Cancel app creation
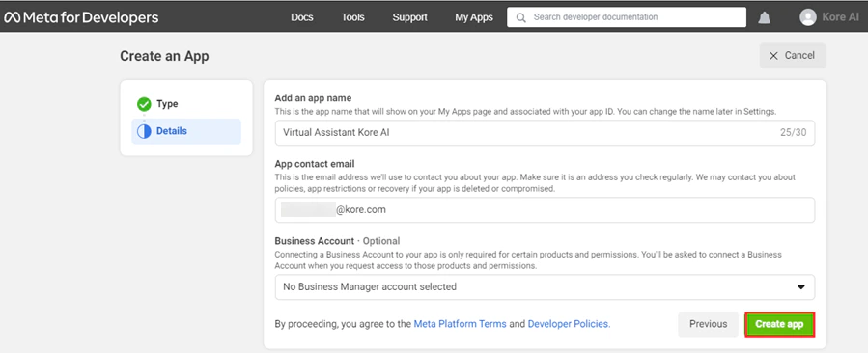Image resolution: width=868 pixels, height=353 pixels. tap(793, 55)
